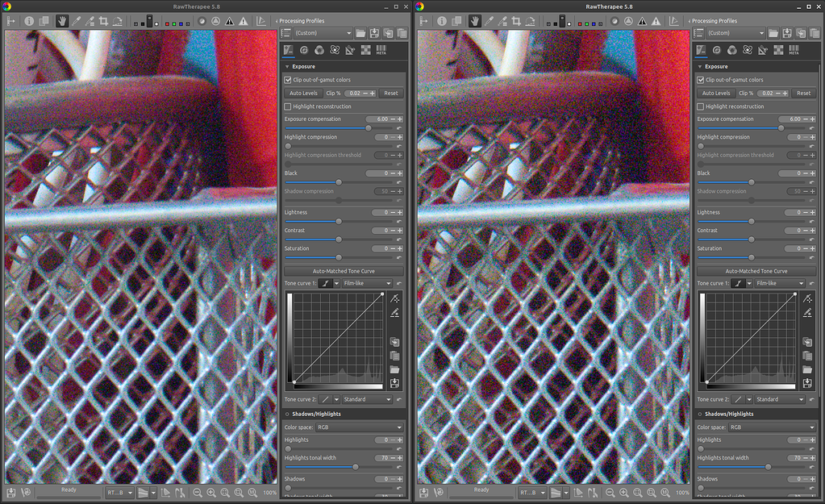Viewport: 825px width, 504px height.
Task: Open the Color Management tools tab
Action: (x=320, y=50)
